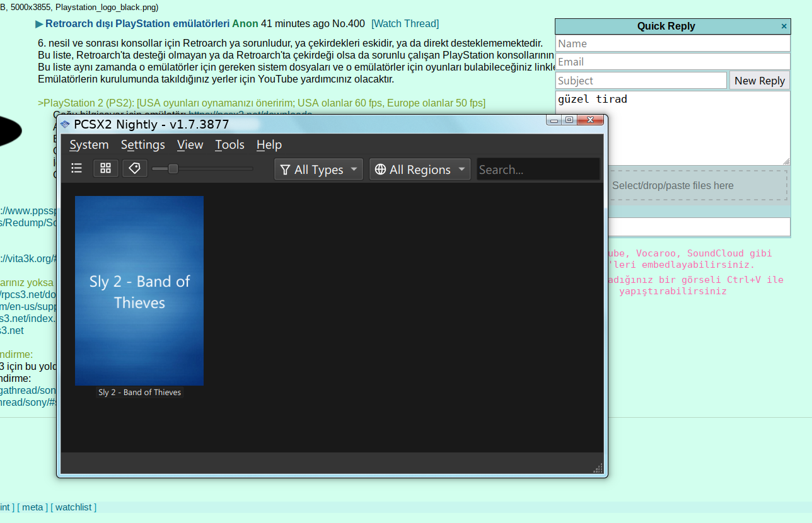
Task: Minimize the PCSX2 window
Action: (554, 120)
